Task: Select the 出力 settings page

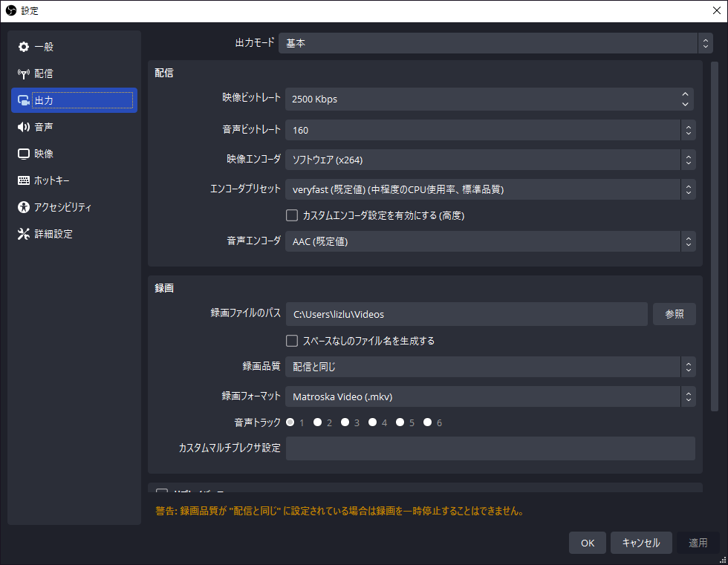Action: [74, 100]
